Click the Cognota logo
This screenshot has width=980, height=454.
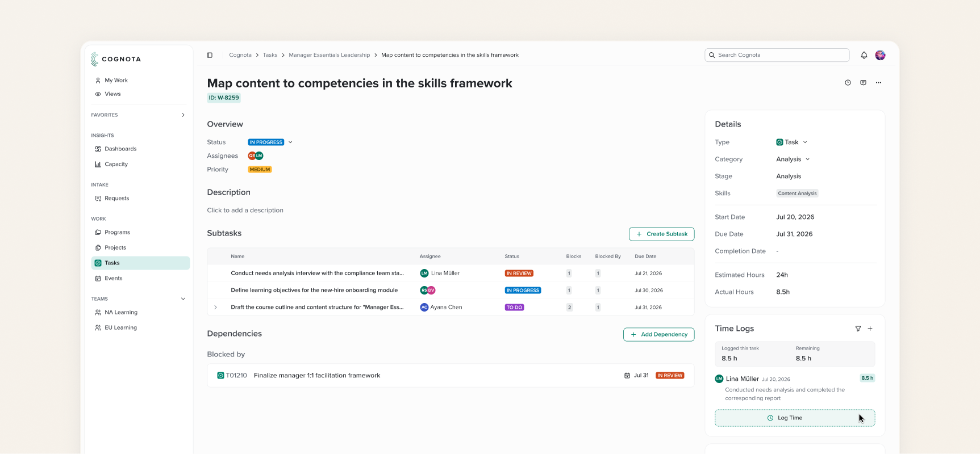[x=116, y=59]
